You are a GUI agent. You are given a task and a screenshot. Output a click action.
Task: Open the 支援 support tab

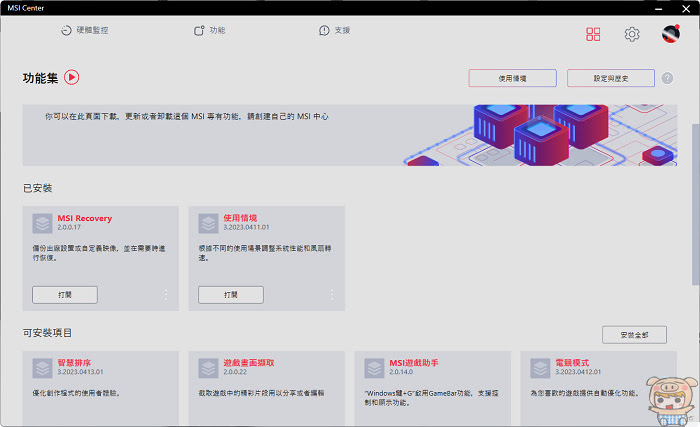(x=334, y=30)
